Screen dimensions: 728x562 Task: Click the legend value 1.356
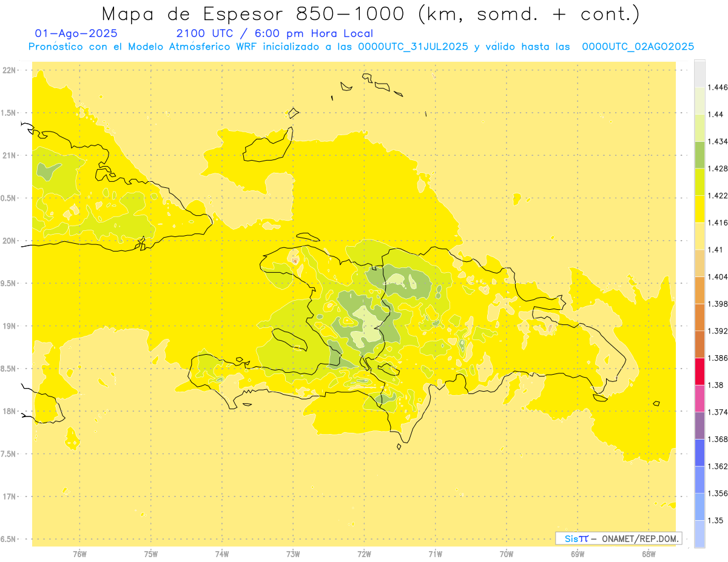point(718,493)
